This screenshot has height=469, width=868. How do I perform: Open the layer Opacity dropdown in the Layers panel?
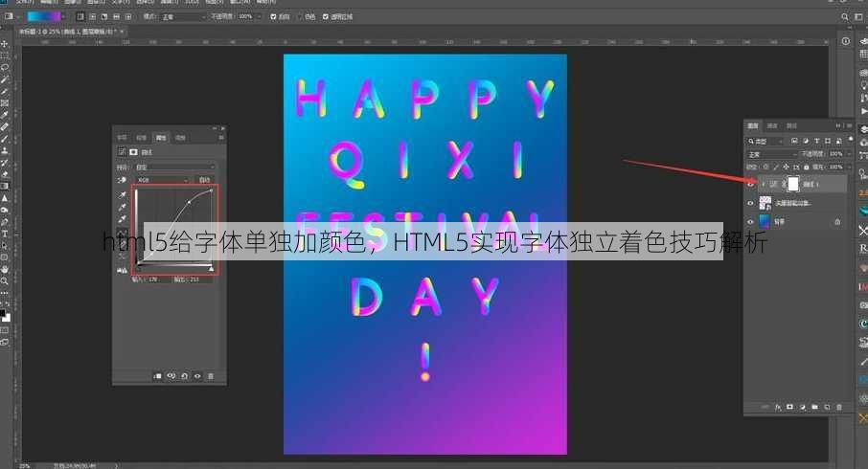coord(848,154)
